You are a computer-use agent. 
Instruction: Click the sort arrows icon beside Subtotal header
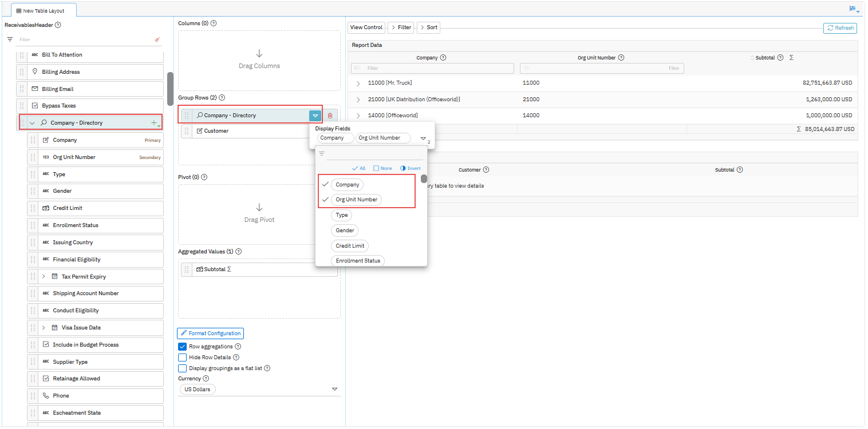(x=752, y=58)
